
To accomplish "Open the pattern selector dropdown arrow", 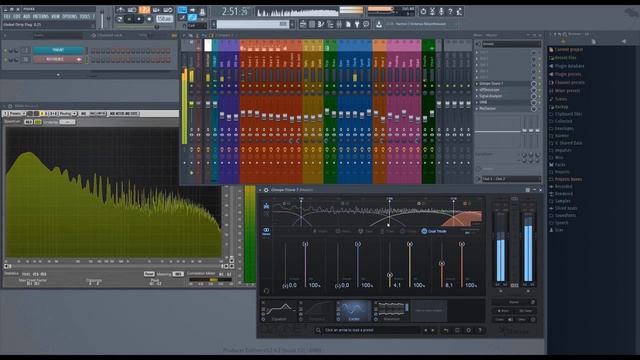I will click(213, 24).
